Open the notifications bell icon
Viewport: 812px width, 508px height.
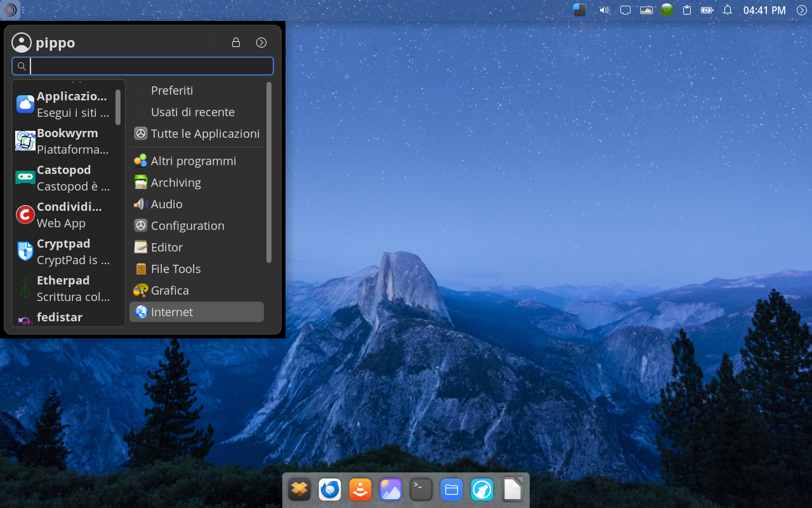[728, 10]
